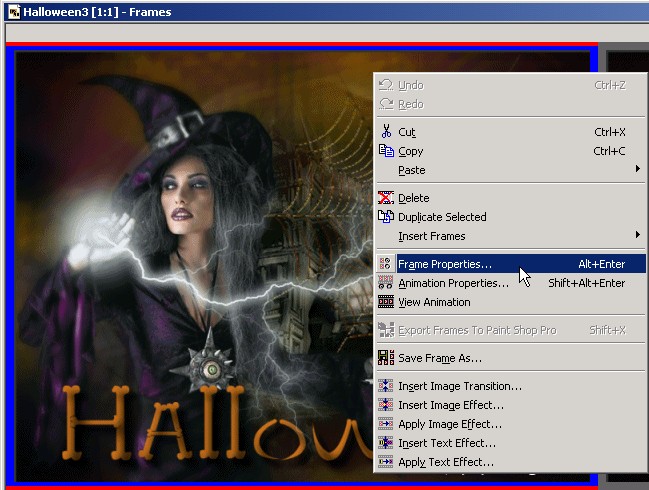Screen dimensions: 649x490
Task: Select Duplicate Selected menu entry
Action: point(510,217)
